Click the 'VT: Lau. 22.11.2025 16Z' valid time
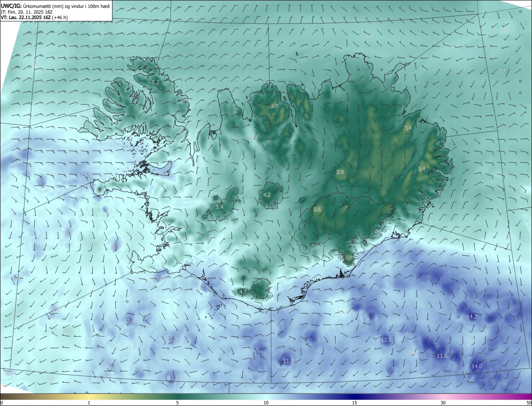Viewport: 532px width, 406px height. point(26,17)
